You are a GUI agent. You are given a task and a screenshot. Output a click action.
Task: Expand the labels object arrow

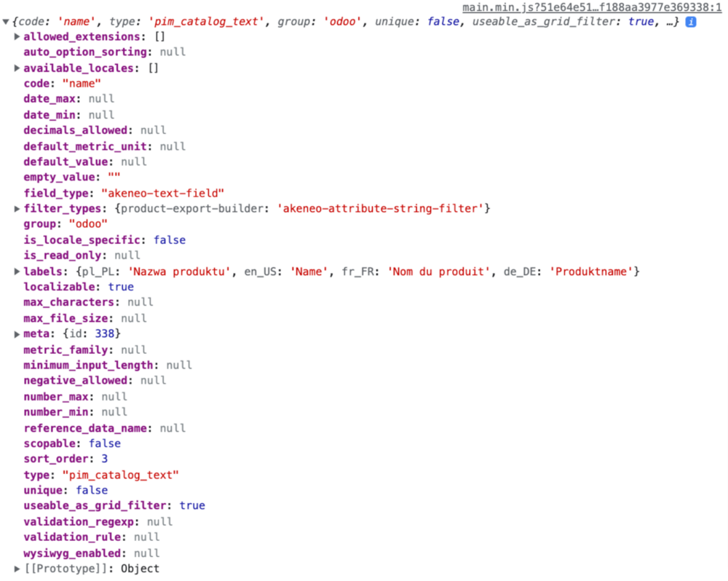click(17, 272)
